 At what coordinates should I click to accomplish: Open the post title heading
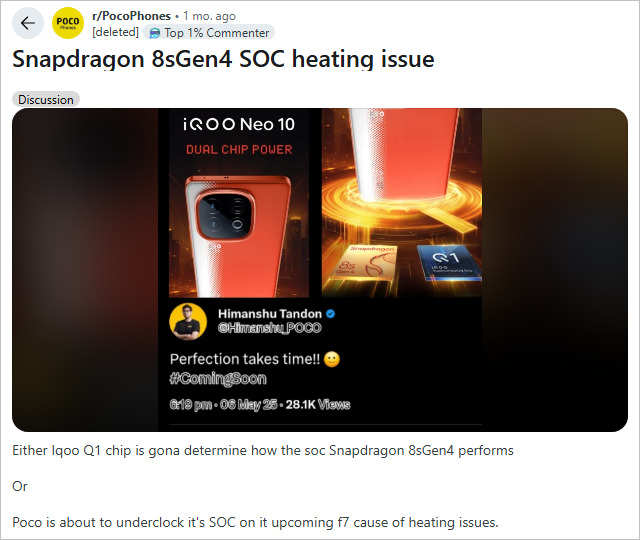point(223,59)
